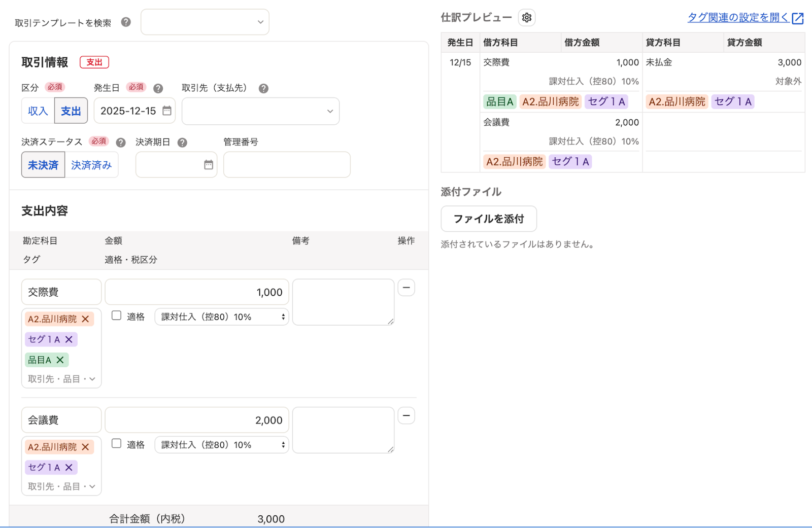This screenshot has height=528, width=812.
Task: Click 貸方金額 3,000 in preview
Action: [790, 62]
